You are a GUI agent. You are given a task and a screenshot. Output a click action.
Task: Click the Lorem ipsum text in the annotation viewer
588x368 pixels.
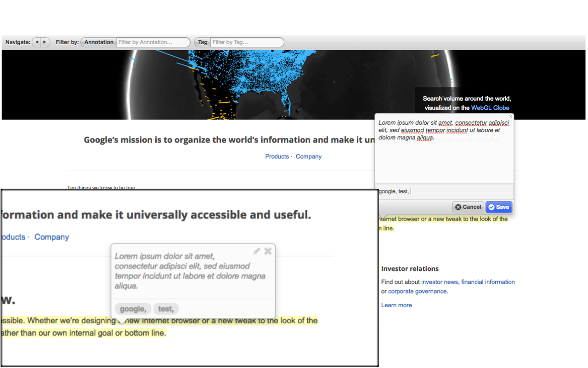tap(190, 271)
